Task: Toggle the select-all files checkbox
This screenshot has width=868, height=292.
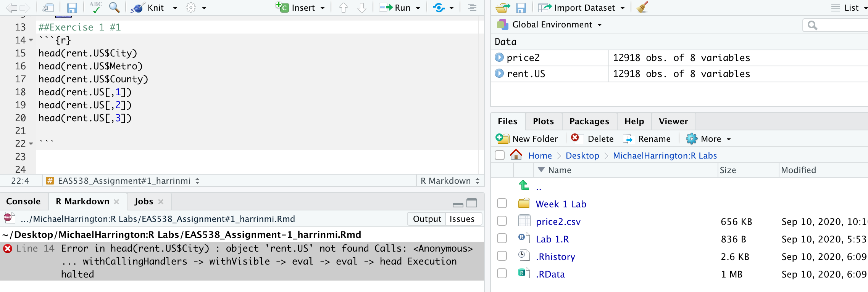Action: click(x=500, y=155)
